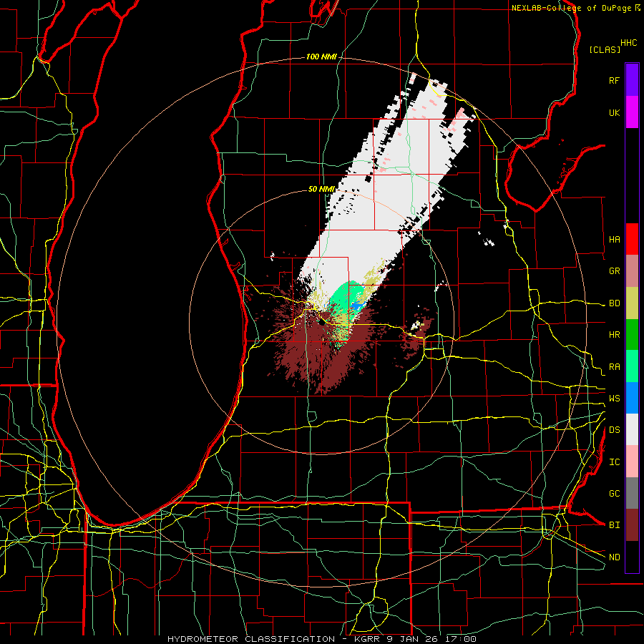Pick the RA mint-green legend swatch
Image resolution: width=644 pixels, height=644 pixels.
[632, 366]
